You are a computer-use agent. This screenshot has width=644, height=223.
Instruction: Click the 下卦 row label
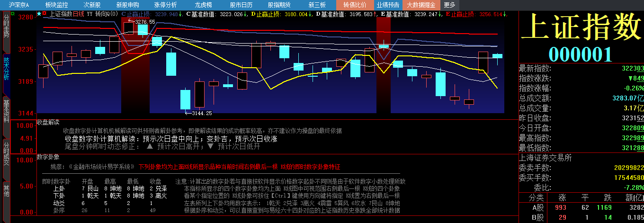tap(59, 196)
